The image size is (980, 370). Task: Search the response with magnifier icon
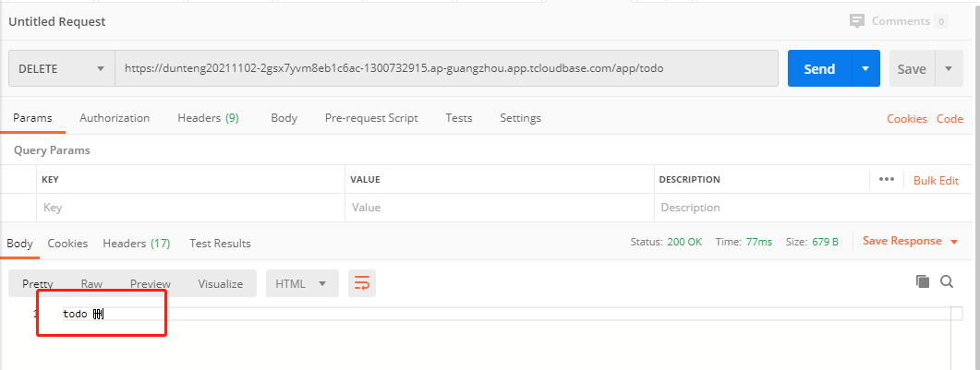(x=947, y=281)
